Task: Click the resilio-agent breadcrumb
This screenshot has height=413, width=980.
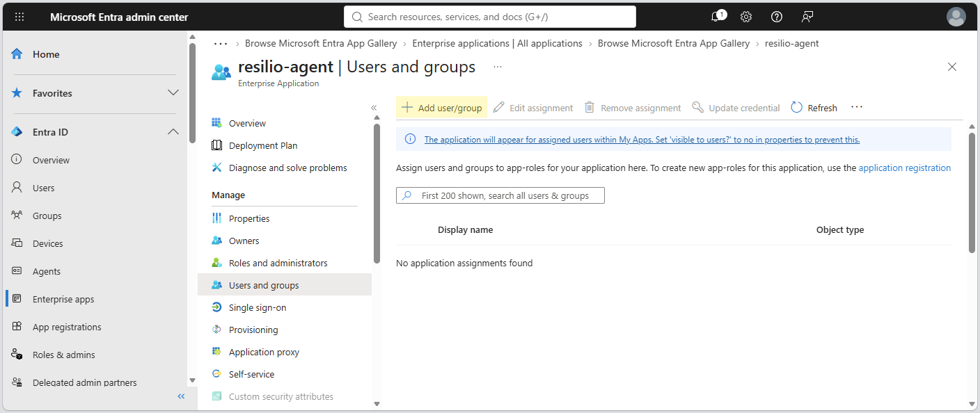Action: click(x=791, y=43)
